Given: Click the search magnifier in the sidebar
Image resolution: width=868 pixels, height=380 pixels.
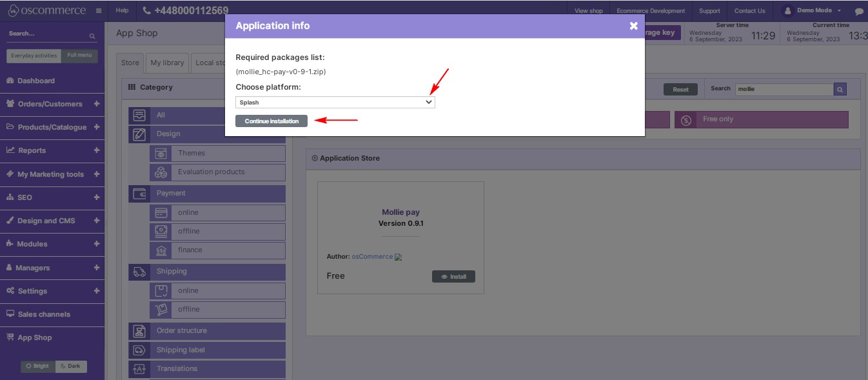Looking at the screenshot, I should tap(92, 36).
